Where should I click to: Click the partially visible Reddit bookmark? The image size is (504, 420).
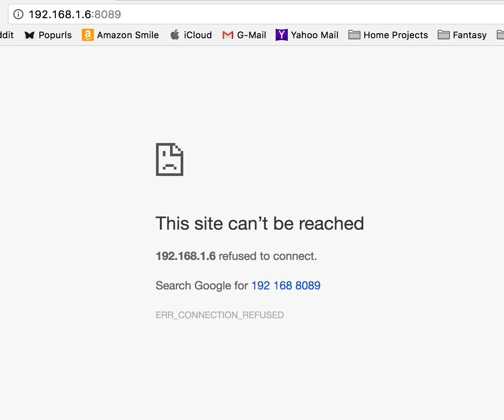pos(6,35)
